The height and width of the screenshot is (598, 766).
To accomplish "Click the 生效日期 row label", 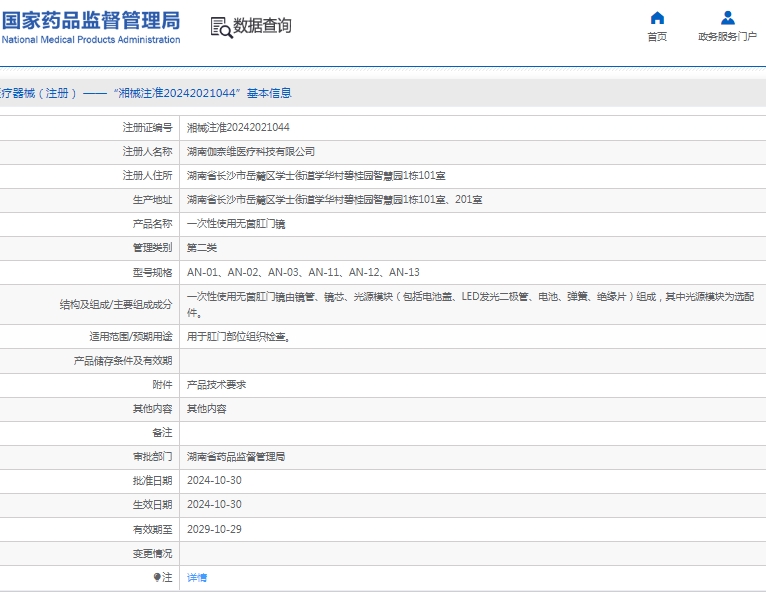I will 152,505.
